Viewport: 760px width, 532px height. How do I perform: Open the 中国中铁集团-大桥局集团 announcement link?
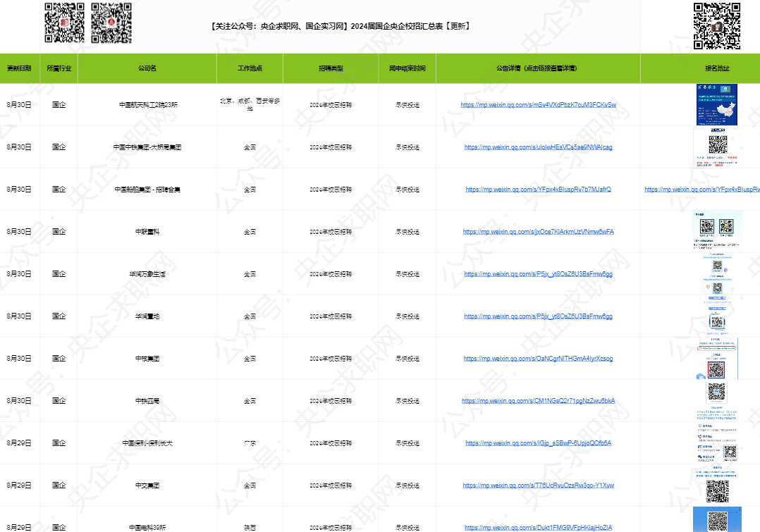coord(538,147)
